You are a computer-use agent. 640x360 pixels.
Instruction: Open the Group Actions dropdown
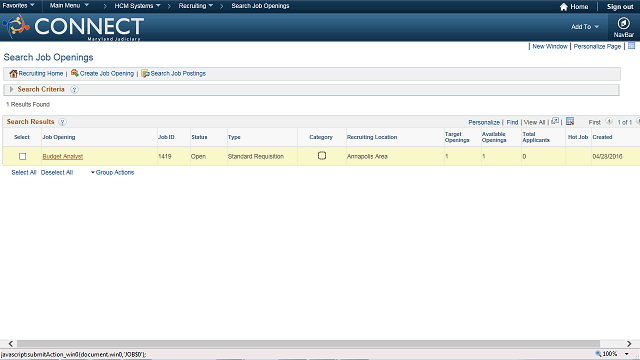point(112,172)
